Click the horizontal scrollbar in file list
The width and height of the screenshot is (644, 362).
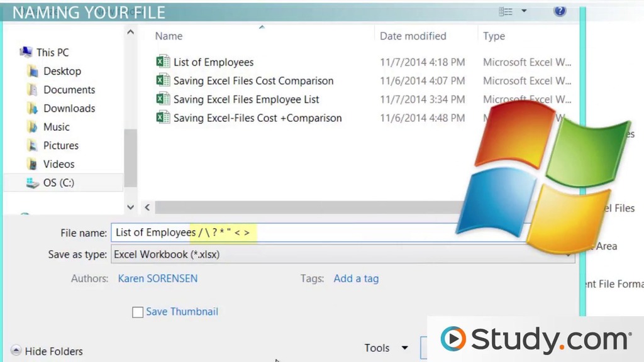point(302,207)
